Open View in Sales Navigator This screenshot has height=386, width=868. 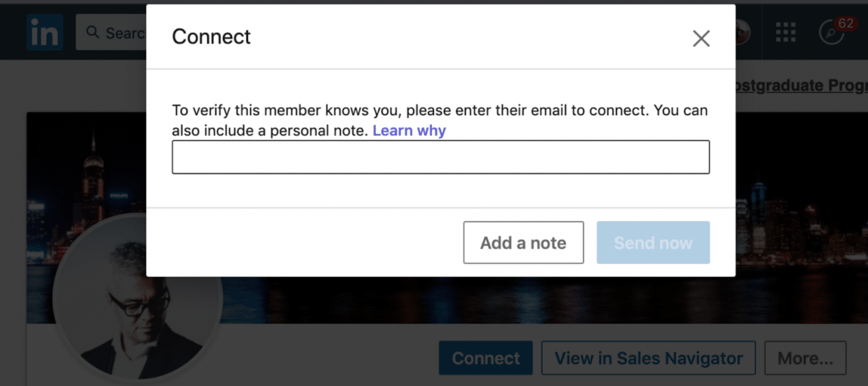(648, 358)
